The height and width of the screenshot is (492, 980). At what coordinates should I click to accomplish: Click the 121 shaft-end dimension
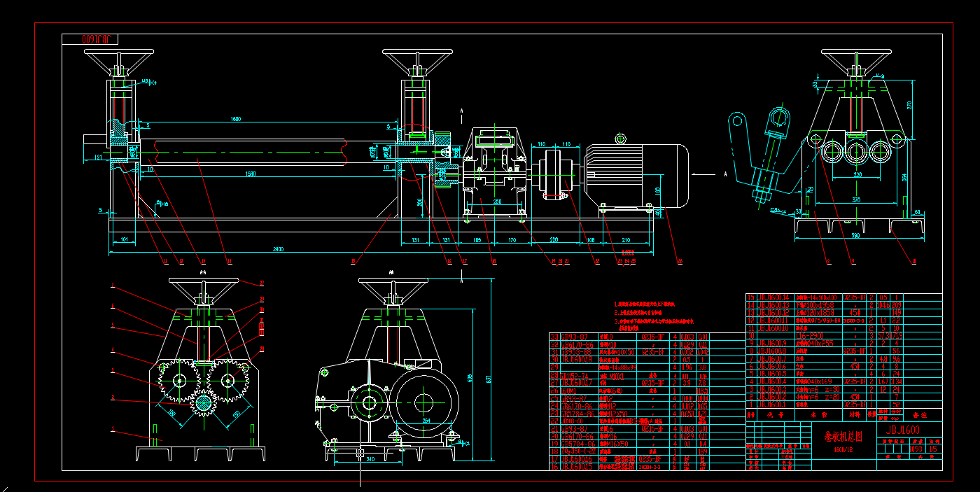(x=98, y=159)
